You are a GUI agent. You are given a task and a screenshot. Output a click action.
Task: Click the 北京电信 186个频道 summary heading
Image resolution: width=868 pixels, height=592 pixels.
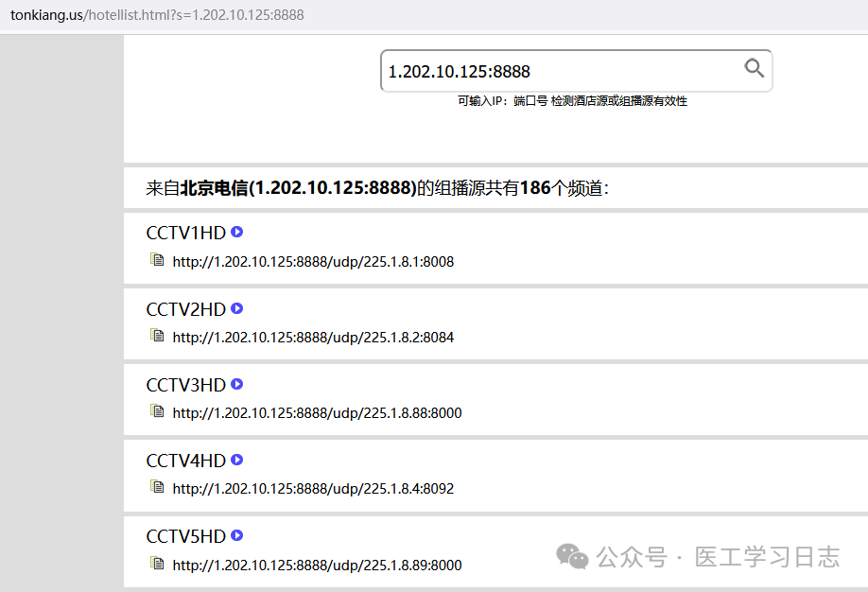(377, 188)
